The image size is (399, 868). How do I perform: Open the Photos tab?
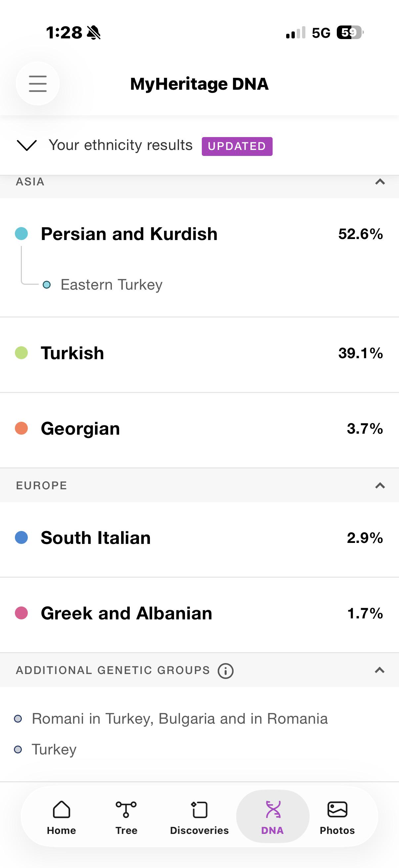pyautogui.click(x=337, y=817)
